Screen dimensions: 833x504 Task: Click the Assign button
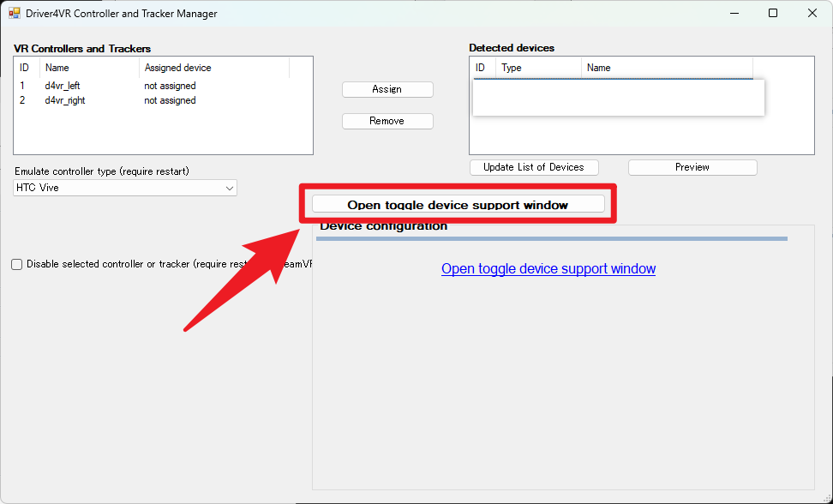coord(387,89)
